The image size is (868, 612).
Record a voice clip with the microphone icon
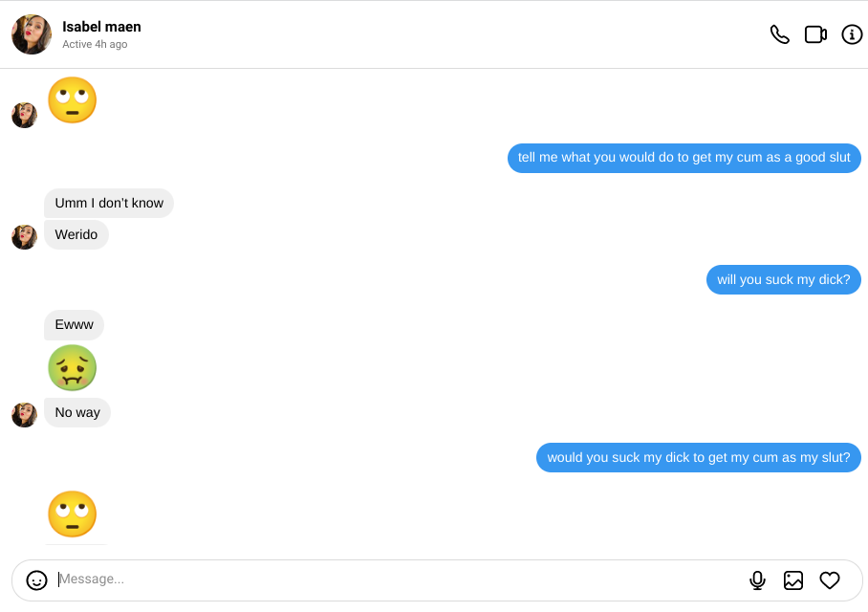757,580
